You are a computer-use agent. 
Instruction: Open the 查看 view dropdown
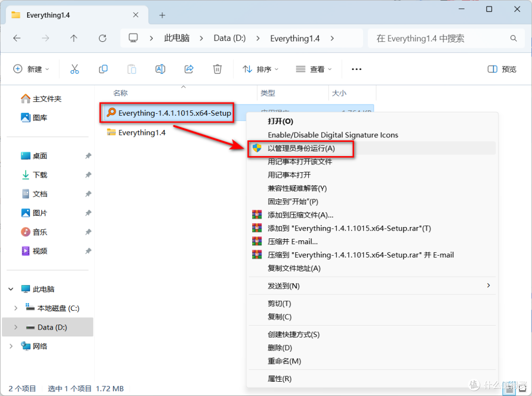[313, 69]
